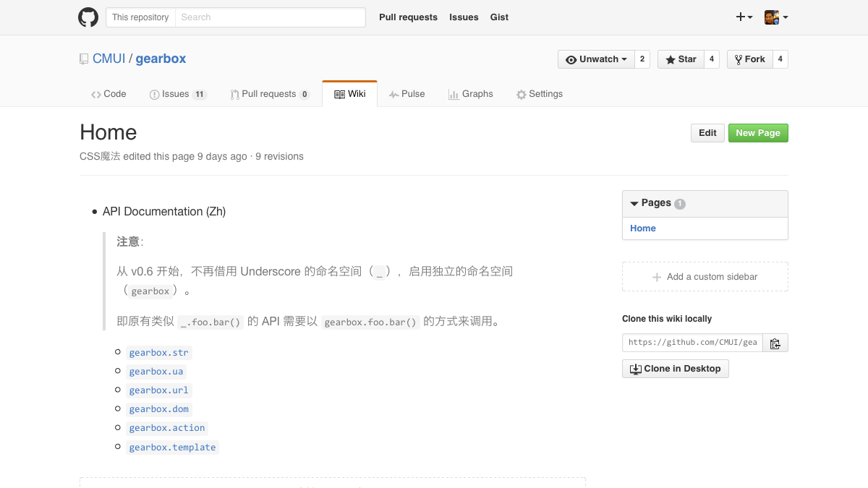Select the wiki clone URL field
This screenshot has height=488, width=868.
tap(692, 343)
